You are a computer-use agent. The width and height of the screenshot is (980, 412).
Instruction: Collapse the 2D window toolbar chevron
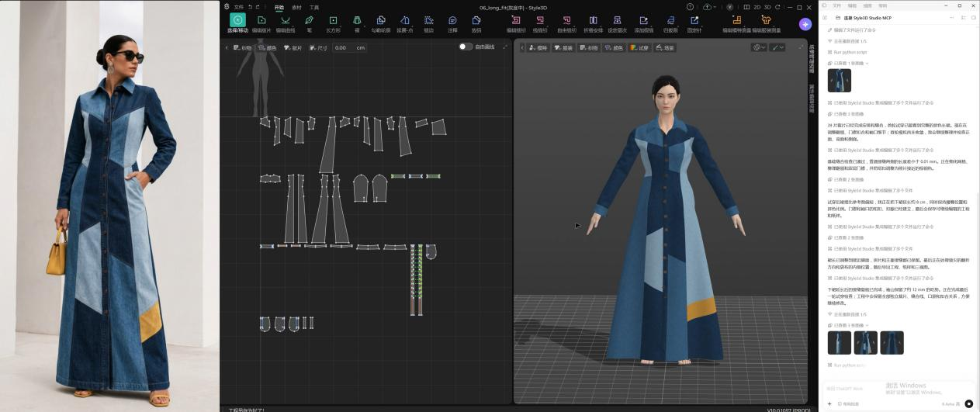(x=227, y=47)
